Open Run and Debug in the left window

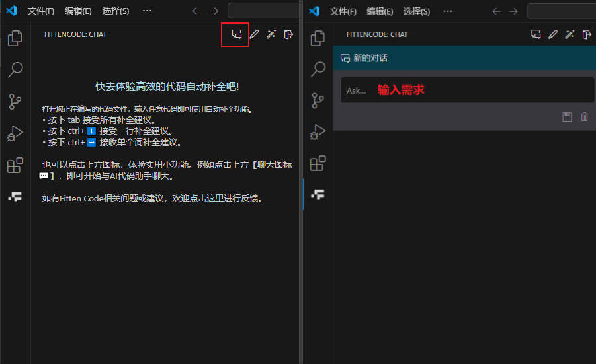point(15,133)
